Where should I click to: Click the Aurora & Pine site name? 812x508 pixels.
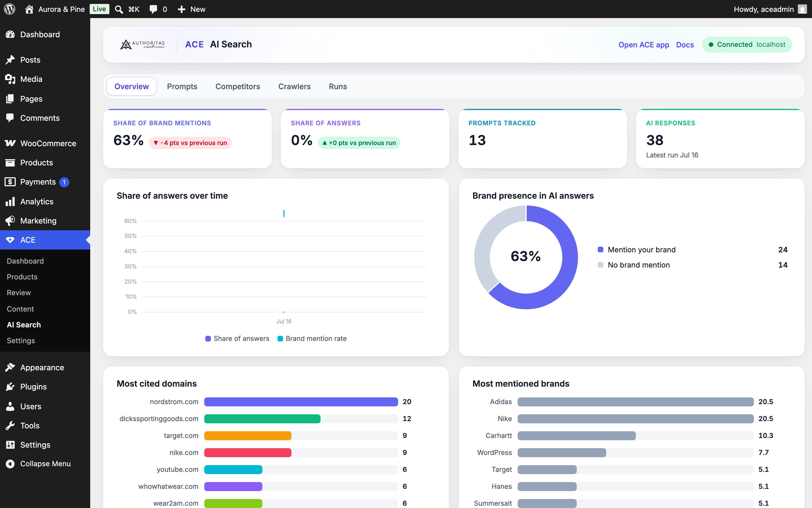[x=61, y=9]
